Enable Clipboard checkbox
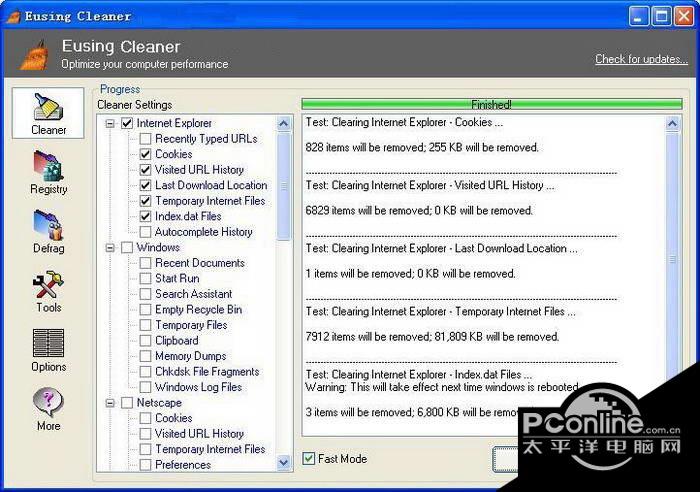The image size is (700, 492). pyautogui.click(x=146, y=341)
